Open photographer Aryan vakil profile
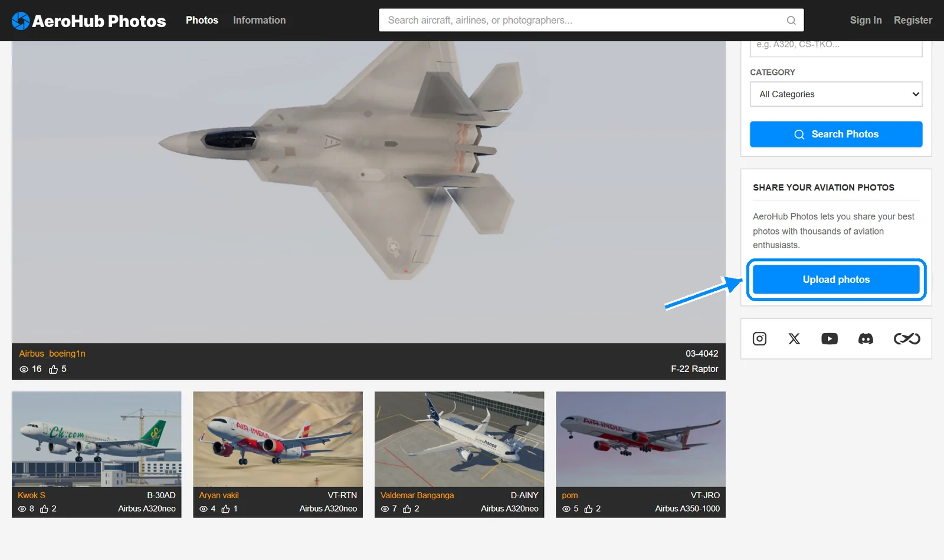Screen dimensions: 944x560 coord(219,495)
